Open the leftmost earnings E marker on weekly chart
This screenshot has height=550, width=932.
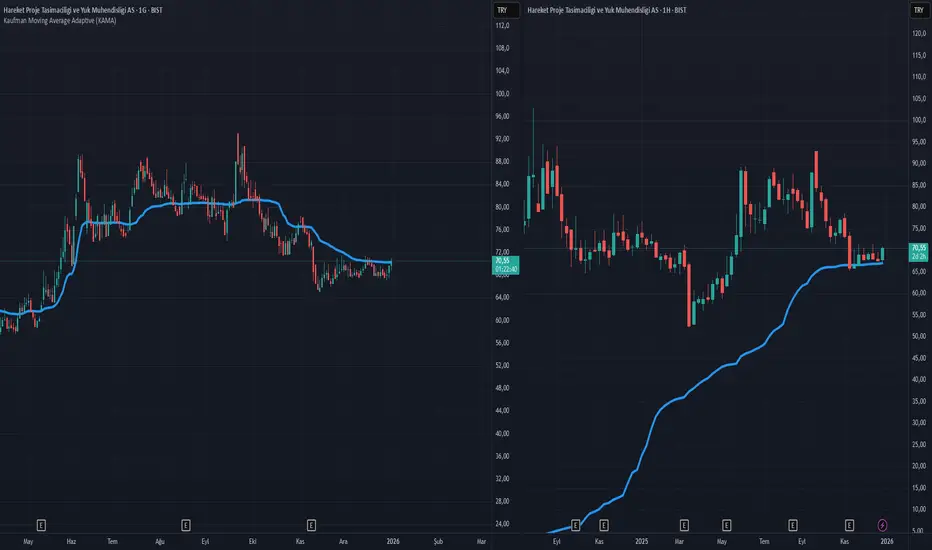coord(575,525)
